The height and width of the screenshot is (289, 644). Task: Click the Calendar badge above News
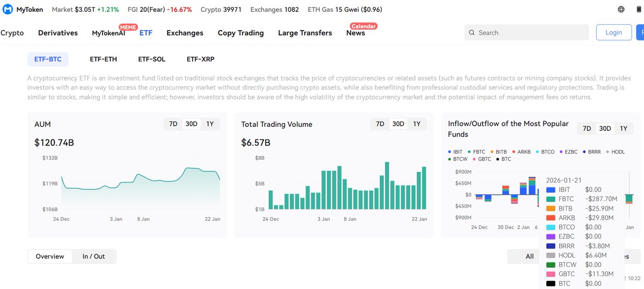click(363, 26)
